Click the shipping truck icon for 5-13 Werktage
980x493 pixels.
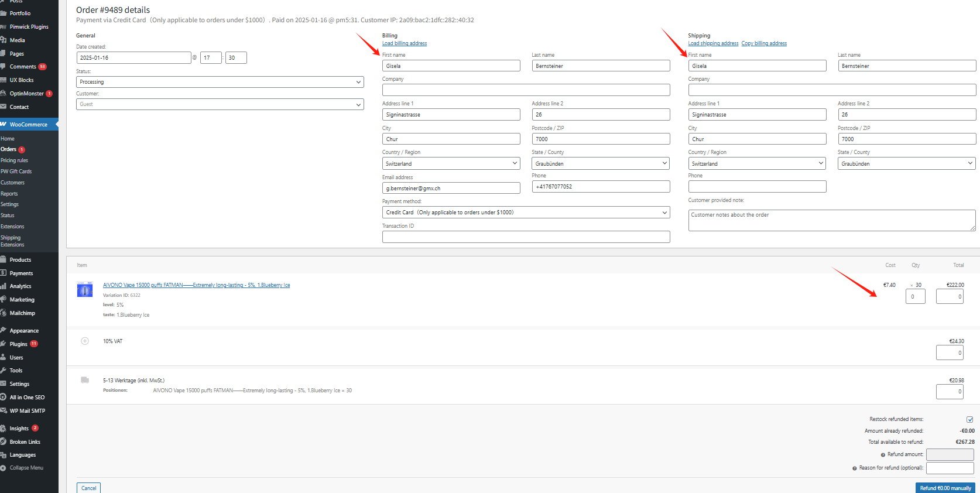(x=85, y=381)
